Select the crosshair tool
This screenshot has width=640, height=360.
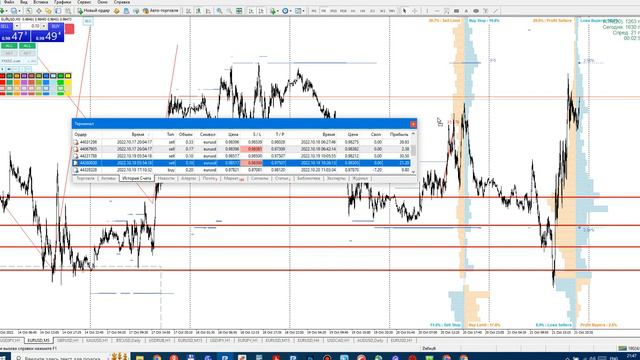(415, 11)
